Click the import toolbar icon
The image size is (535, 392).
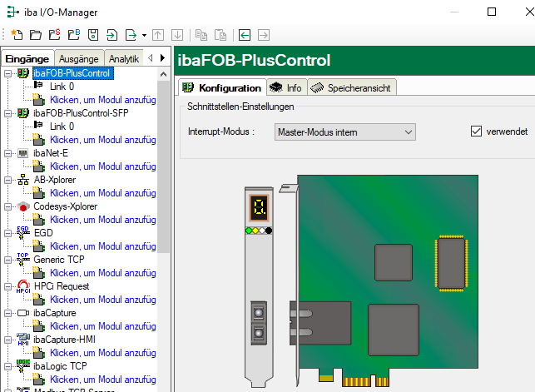coord(111,35)
